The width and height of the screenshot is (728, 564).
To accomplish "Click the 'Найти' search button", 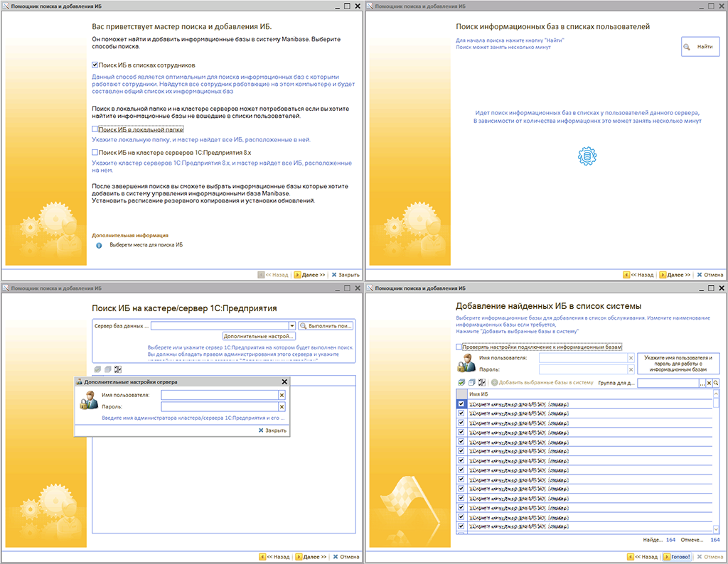I will (x=700, y=47).
